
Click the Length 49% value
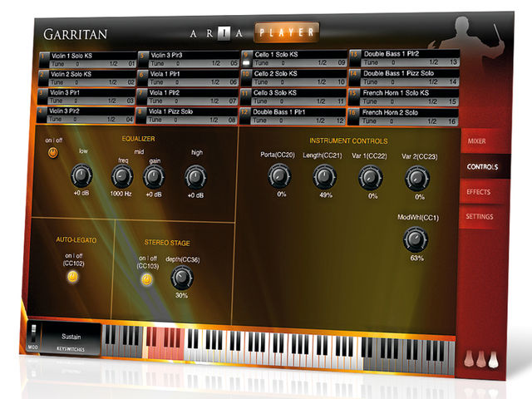[326, 195]
